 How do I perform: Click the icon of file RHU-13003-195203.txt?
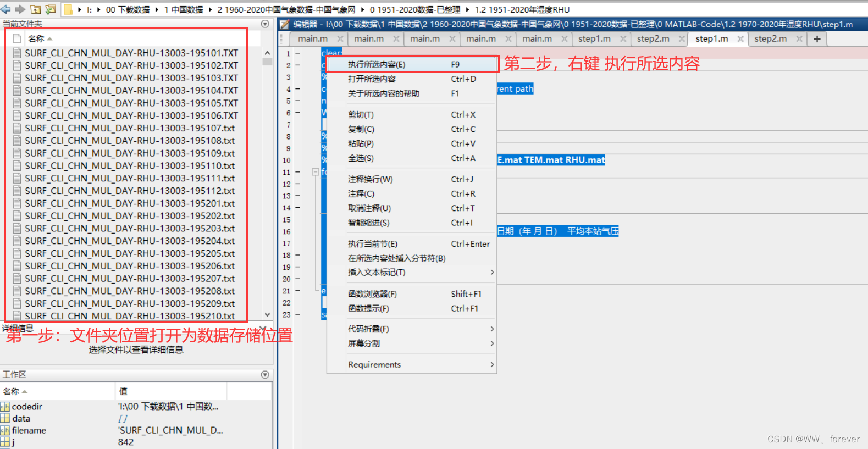click(17, 229)
